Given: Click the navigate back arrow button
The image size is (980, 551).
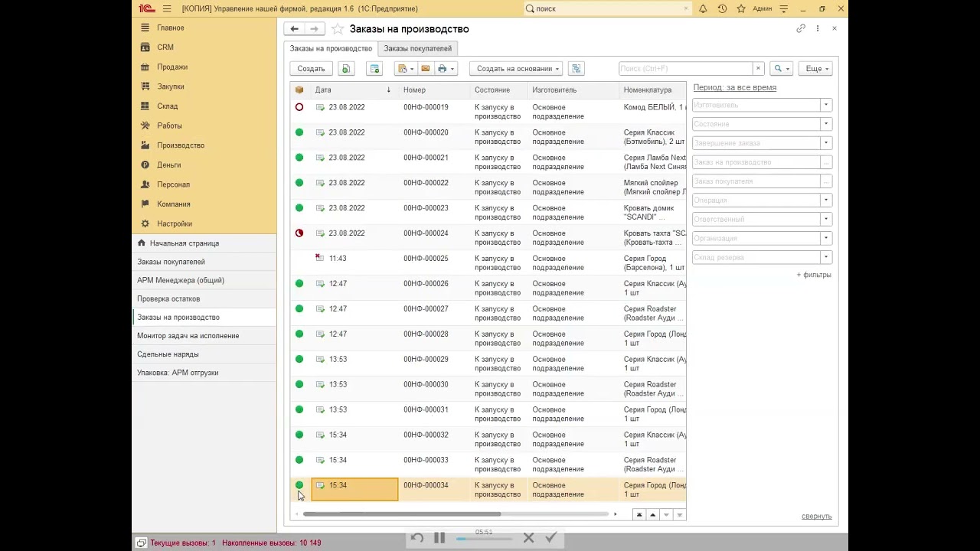Looking at the screenshot, I should (293, 29).
